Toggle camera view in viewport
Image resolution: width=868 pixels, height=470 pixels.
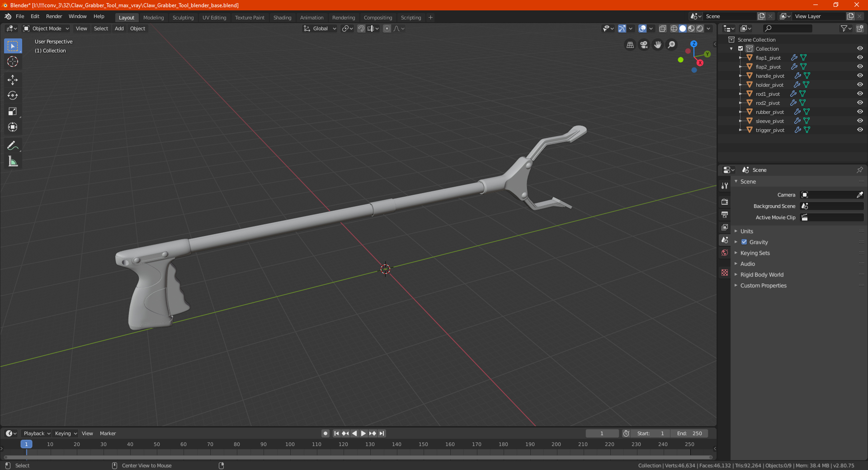644,45
